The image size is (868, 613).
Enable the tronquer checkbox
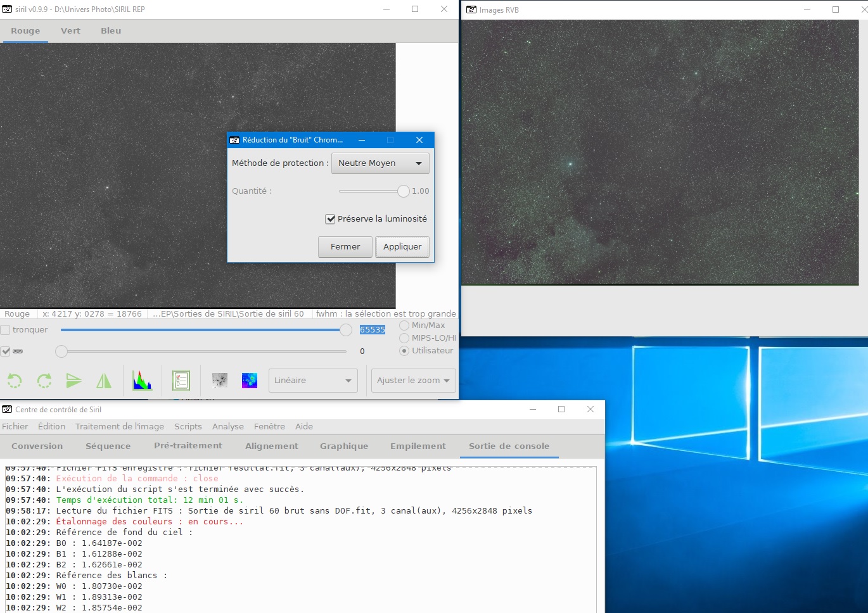(x=5, y=330)
